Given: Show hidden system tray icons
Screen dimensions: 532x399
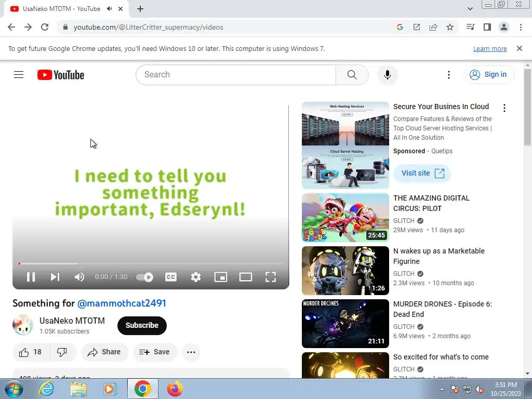Looking at the screenshot, I should point(442,389).
